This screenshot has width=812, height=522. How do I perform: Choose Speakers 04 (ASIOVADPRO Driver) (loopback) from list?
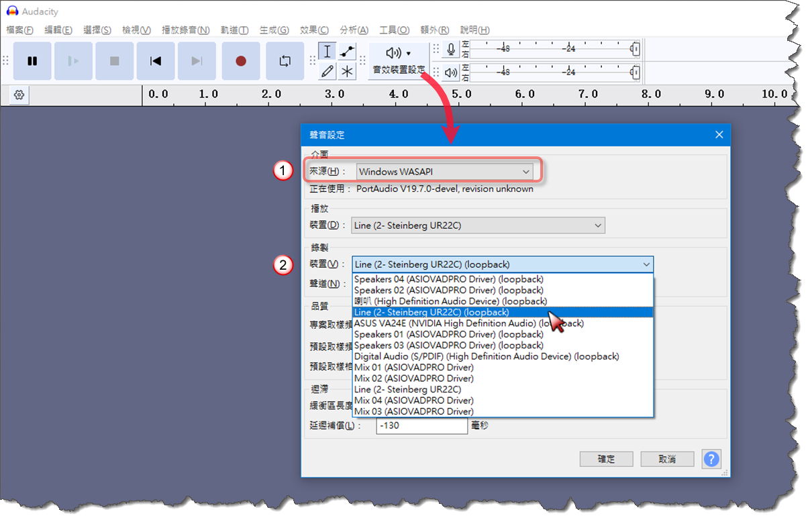tap(503, 279)
